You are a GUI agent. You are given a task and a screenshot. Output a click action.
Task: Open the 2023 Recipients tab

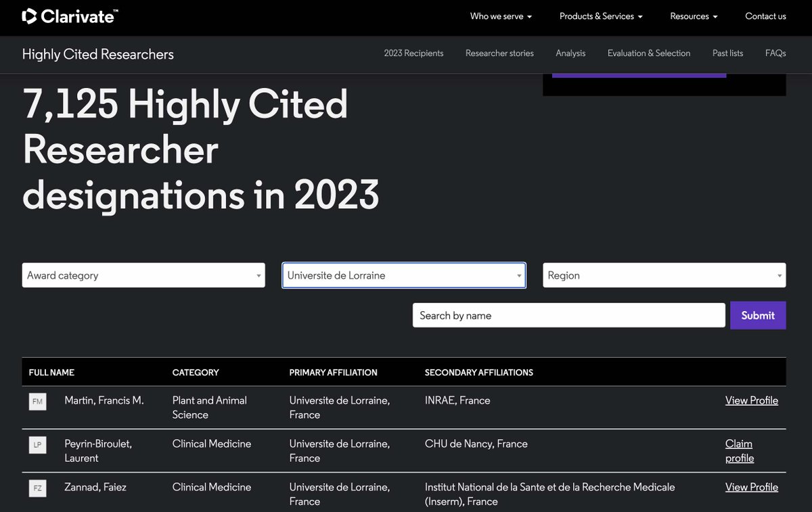pyautogui.click(x=413, y=53)
